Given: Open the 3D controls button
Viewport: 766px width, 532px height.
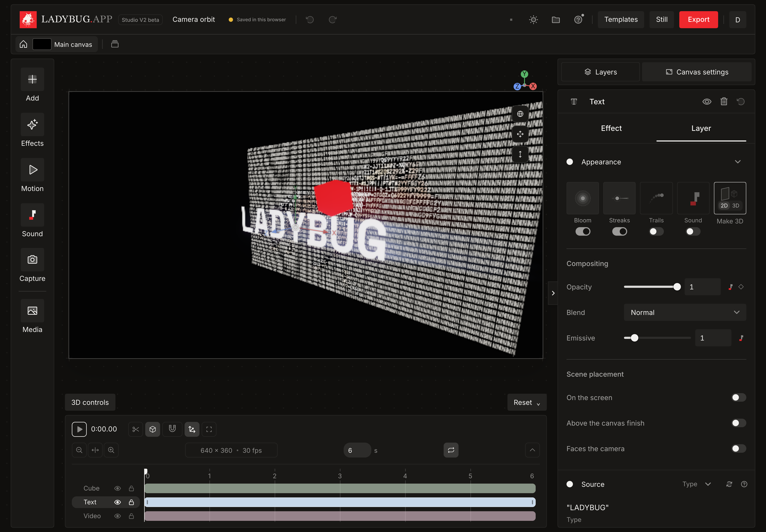Looking at the screenshot, I should click(x=90, y=402).
